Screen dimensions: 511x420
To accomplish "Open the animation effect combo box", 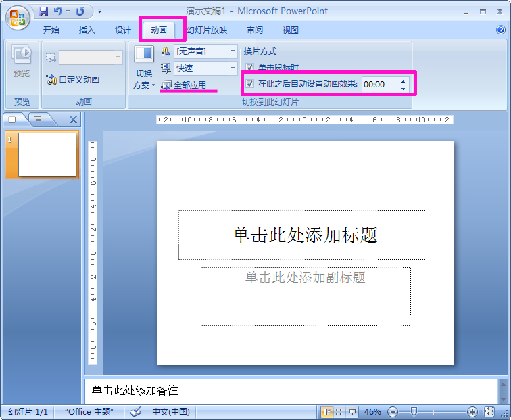I will click(91, 57).
